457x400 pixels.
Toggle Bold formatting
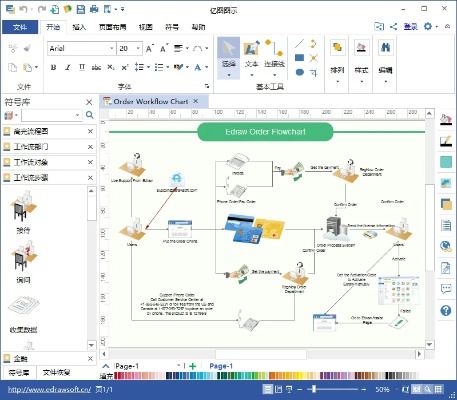point(53,68)
